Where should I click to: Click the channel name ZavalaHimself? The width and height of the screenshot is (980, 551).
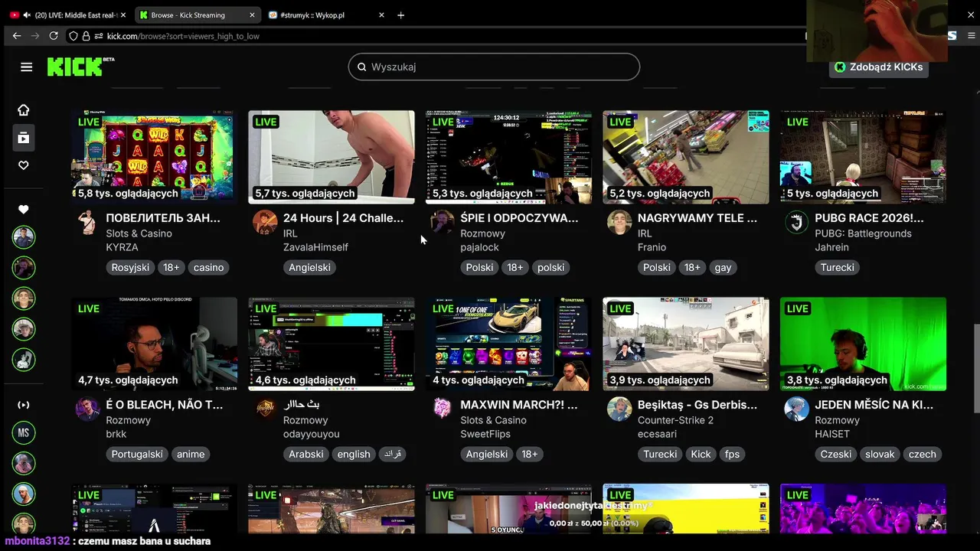[315, 247]
